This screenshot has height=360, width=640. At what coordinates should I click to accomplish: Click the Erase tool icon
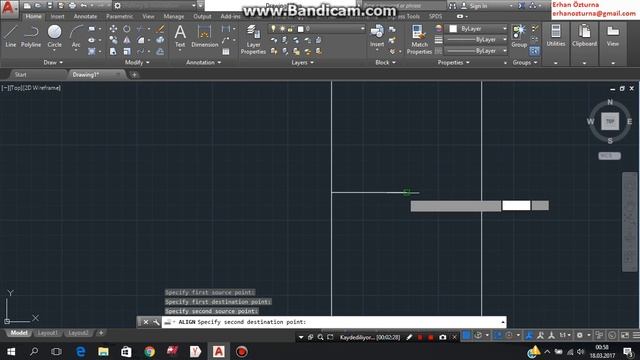160,29
